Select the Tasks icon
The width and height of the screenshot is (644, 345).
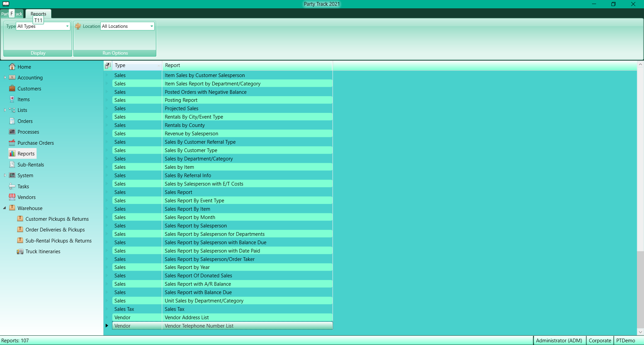pyautogui.click(x=23, y=186)
